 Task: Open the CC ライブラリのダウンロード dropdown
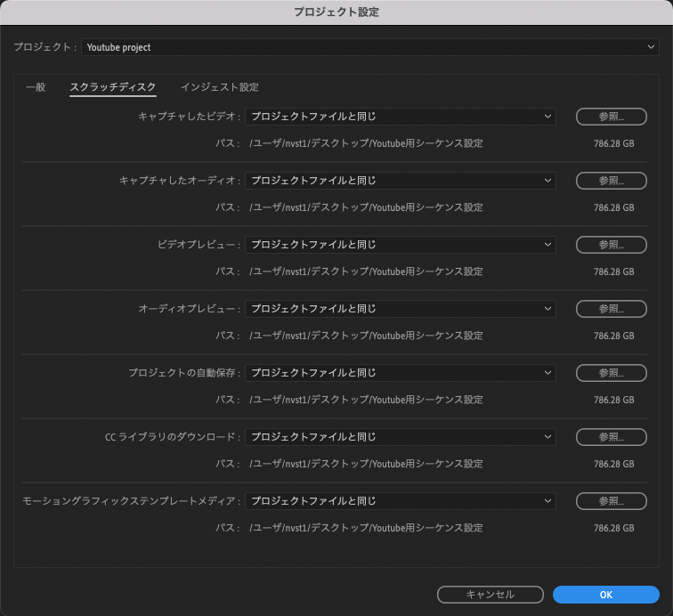point(400,437)
